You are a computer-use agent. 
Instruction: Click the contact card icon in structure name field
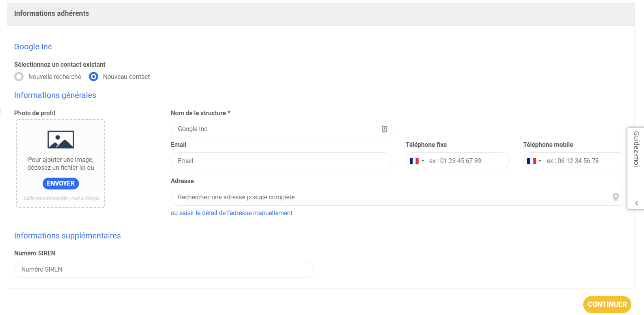click(384, 129)
